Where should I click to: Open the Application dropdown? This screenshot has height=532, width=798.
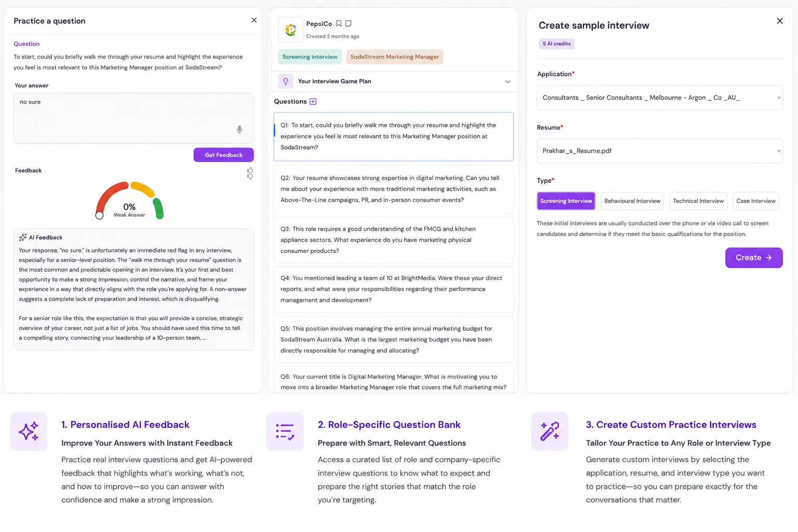click(x=660, y=98)
